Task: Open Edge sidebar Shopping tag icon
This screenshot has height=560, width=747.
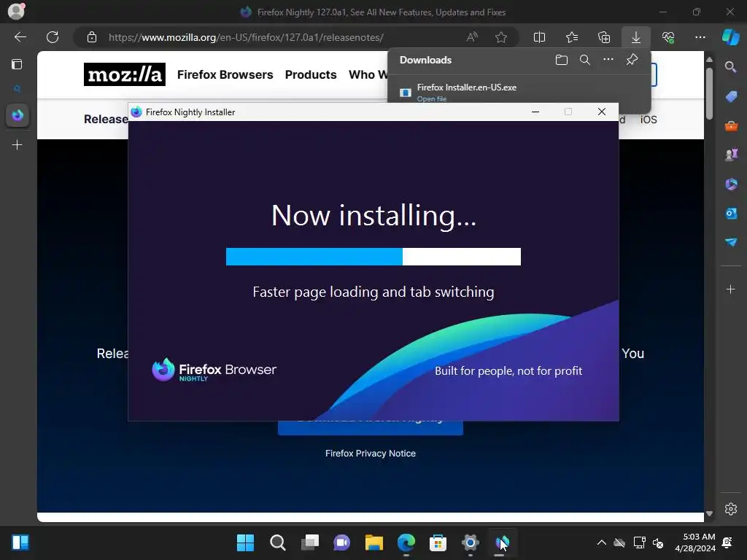Action: [x=731, y=97]
